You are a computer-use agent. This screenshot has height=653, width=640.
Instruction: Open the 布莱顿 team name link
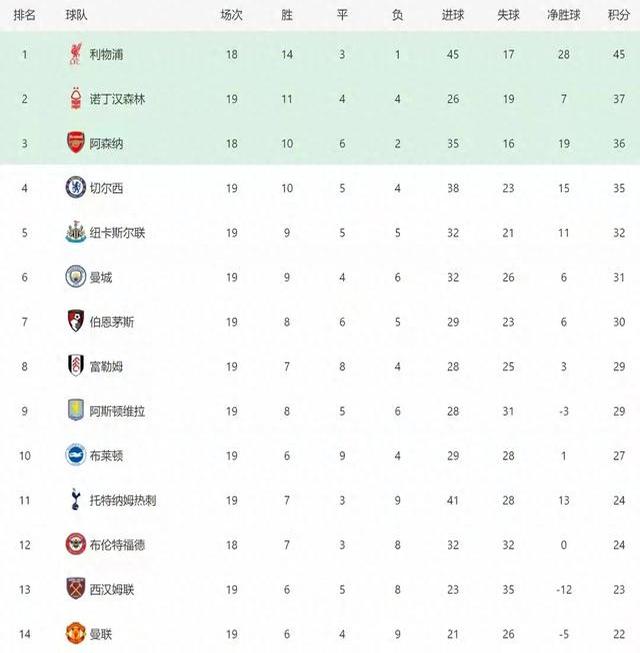pos(107,456)
